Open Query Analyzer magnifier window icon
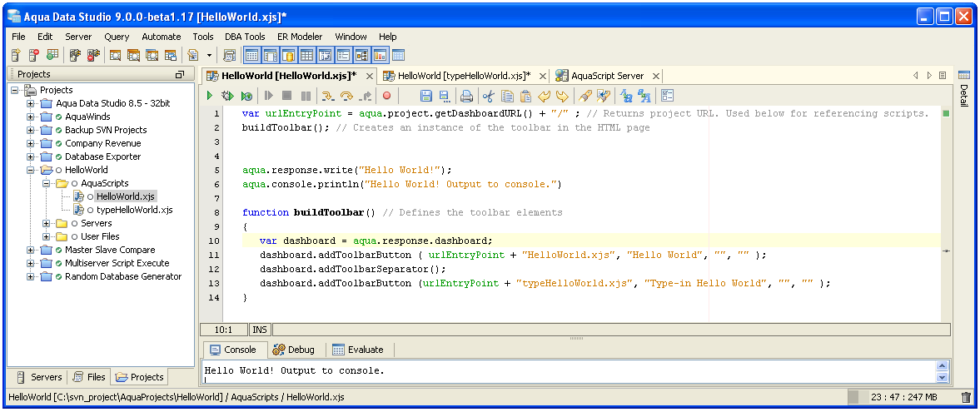 tap(115, 55)
